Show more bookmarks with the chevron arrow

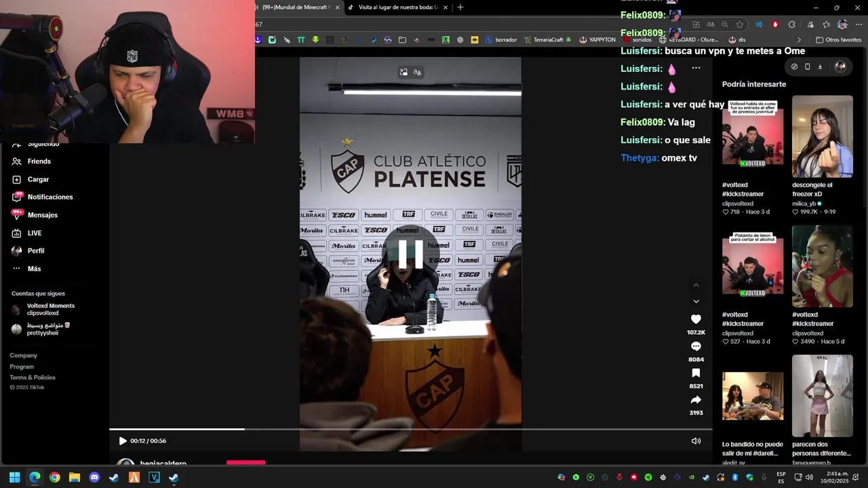click(799, 40)
